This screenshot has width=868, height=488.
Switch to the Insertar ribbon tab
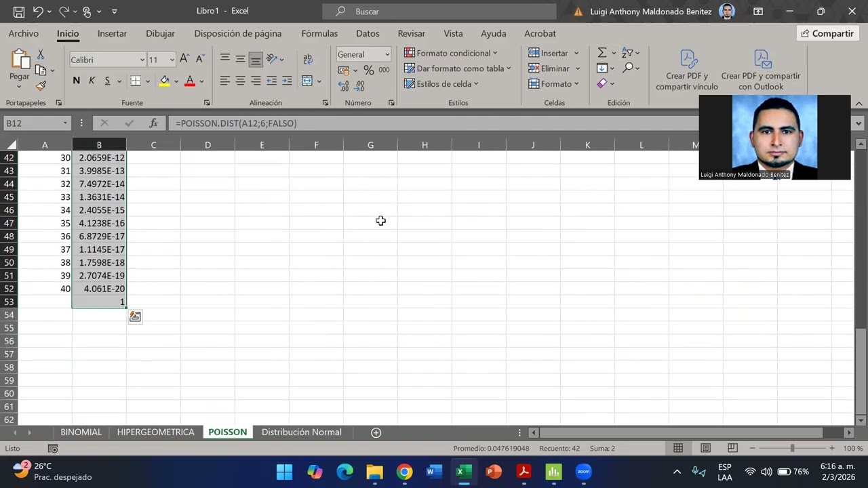112,33
